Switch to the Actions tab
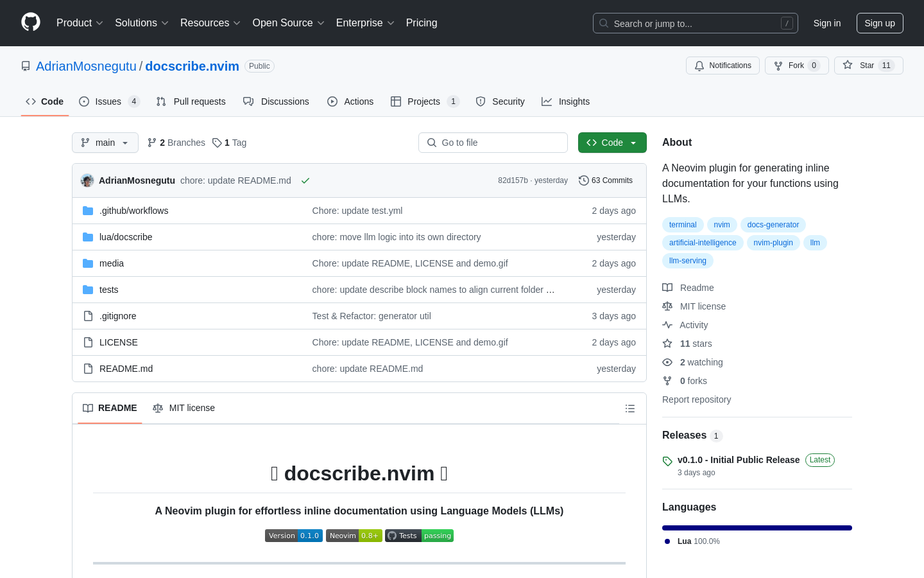924x578 pixels. click(350, 101)
